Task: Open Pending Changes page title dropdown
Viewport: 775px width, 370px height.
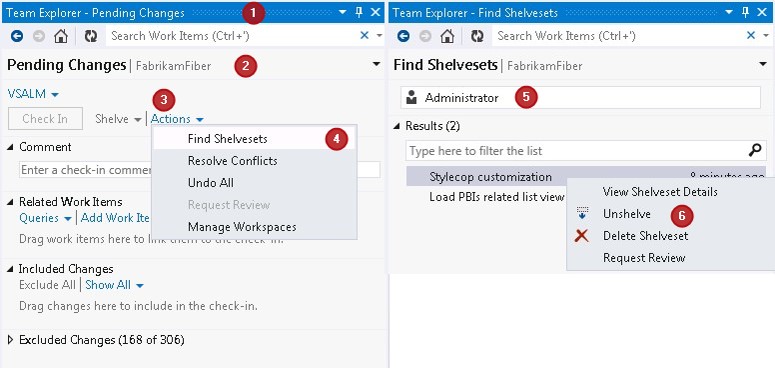Action: (376, 64)
